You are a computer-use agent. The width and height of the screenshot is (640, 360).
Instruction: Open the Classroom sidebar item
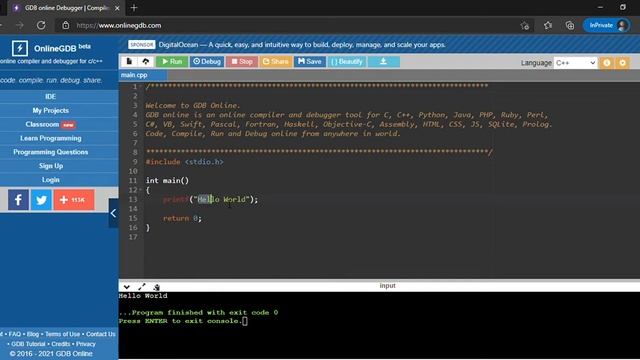[x=51, y=124]
